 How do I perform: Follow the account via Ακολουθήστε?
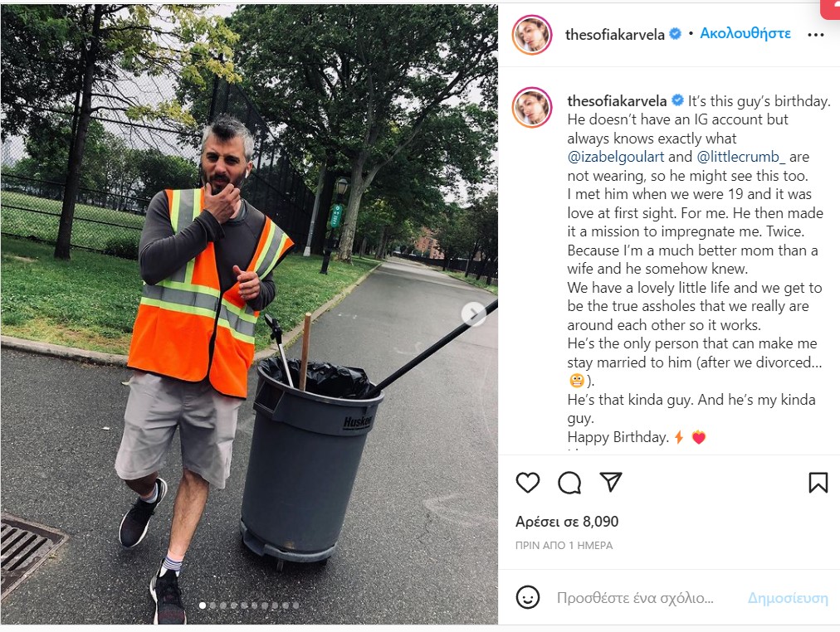coord(745,33)
